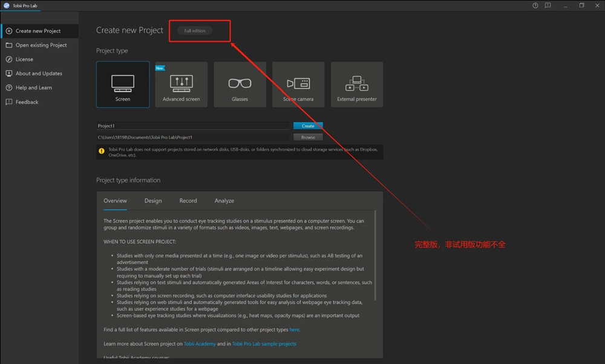
Task: Switch to the Analyze tab
Action: click(224, 201)
